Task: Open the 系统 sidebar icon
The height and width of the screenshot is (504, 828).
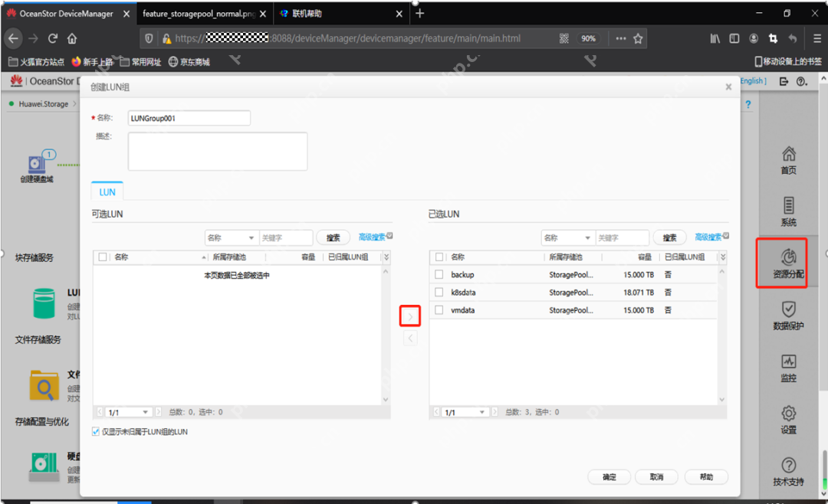Action: tap(788, 210)
